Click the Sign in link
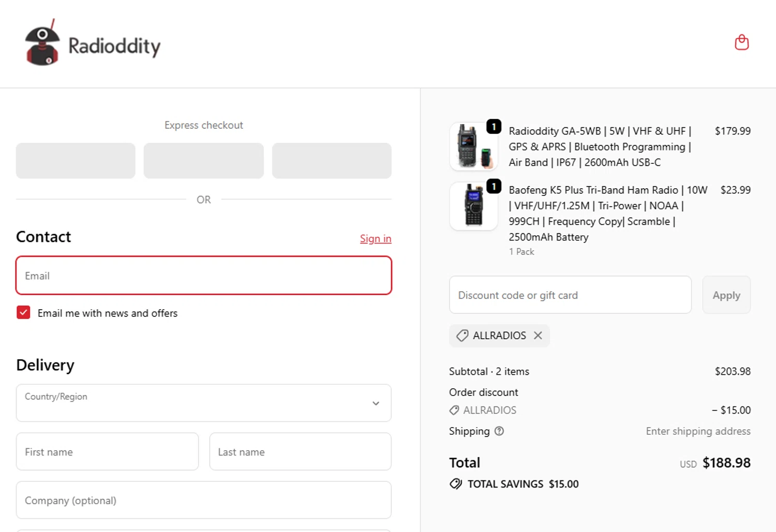 point(376,238)
